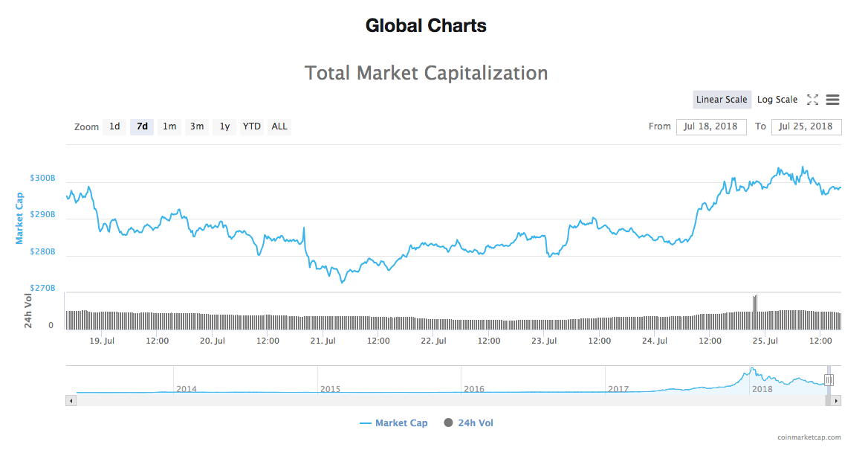Select the 1d zoom range
Image resolution: width=868 pixels, height=453 pixels.
pyautogui.click(x=114, y=126)
